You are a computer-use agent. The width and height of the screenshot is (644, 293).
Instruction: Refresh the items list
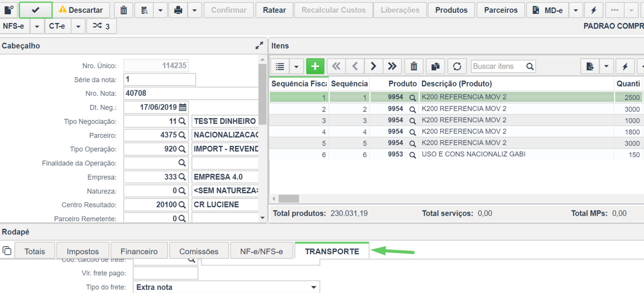(457, 66)
